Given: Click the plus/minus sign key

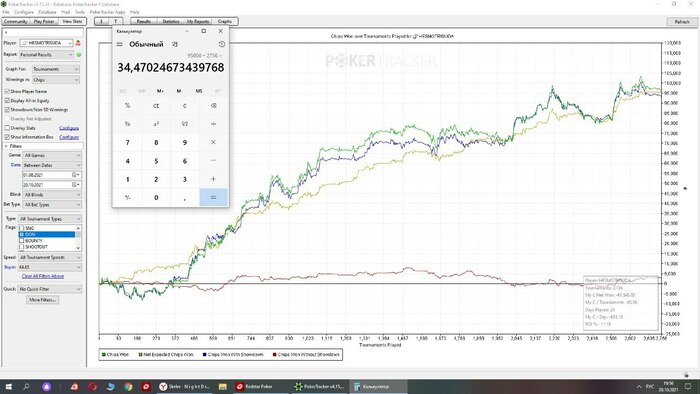Looking at the screenshot, I should pos(128,197).
